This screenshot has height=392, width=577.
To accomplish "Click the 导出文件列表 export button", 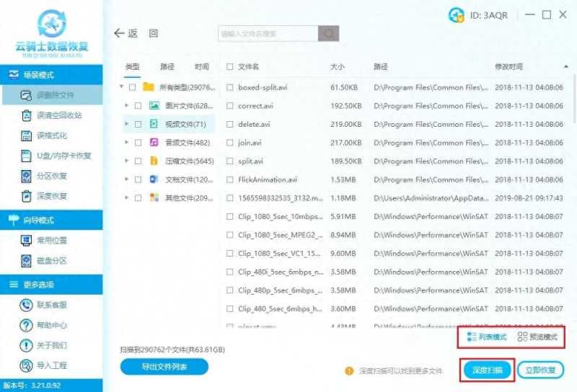I will 164,367.
